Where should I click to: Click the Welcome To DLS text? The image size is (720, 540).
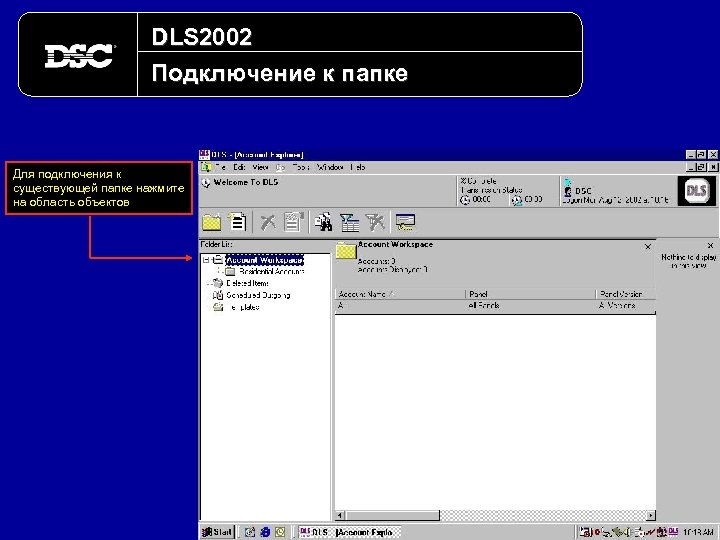point(246,182)
